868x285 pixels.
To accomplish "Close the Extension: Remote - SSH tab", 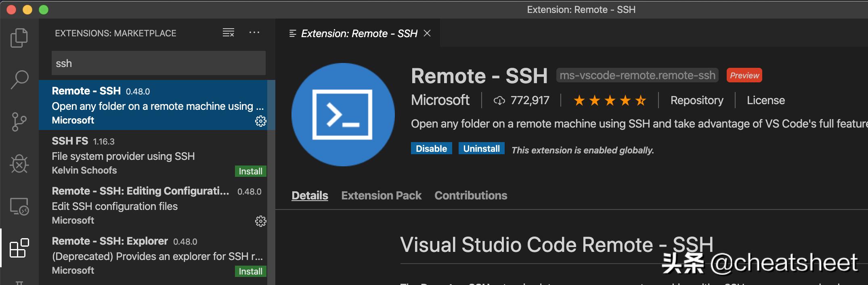I will pyautogui.click(x=427, y=34).
